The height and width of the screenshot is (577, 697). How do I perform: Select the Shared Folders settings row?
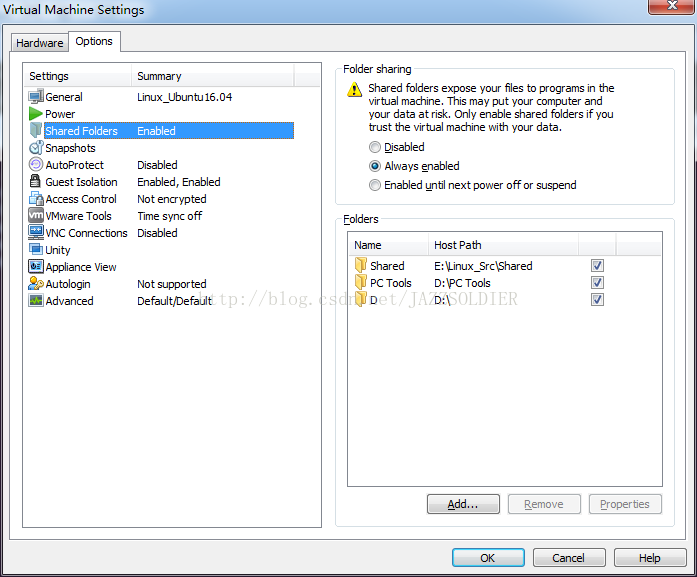tap(161, 131)
